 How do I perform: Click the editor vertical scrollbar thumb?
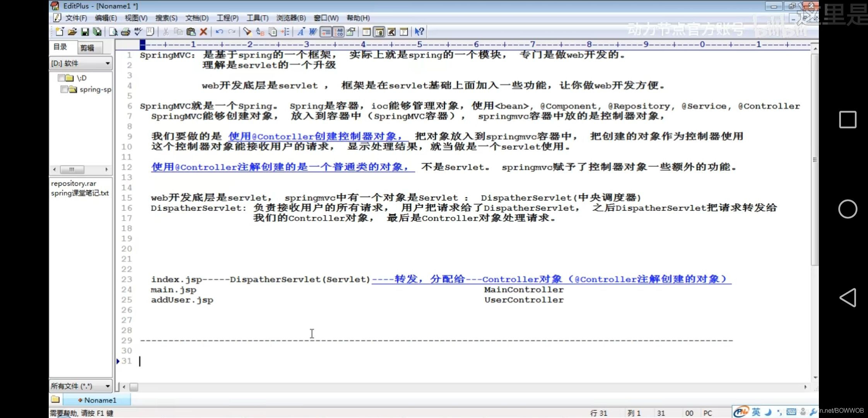pos(815,159)
